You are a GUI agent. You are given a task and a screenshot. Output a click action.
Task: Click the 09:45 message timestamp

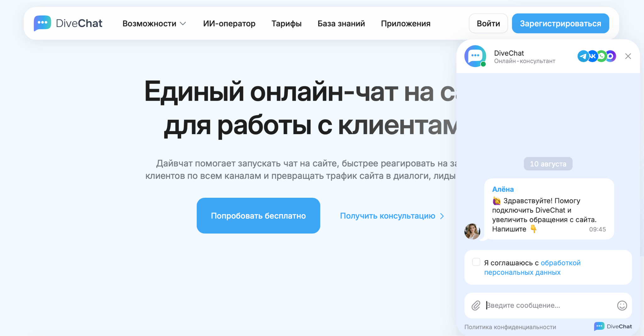(x=597, y=229)
